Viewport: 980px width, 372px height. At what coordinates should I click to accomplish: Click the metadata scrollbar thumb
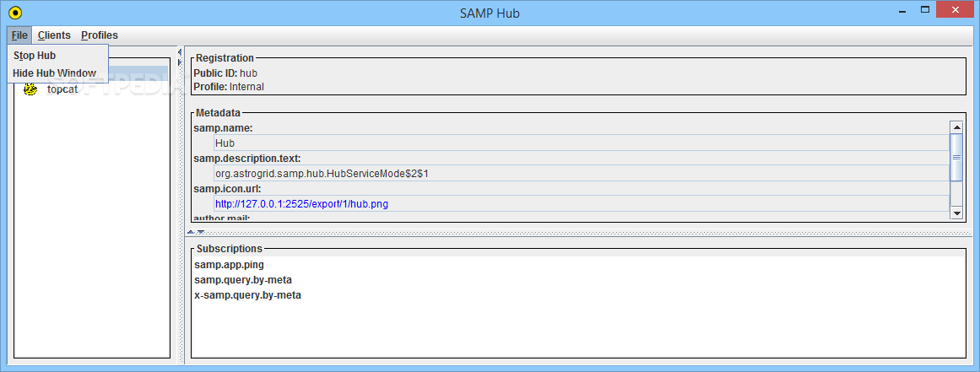coord(956,157)
